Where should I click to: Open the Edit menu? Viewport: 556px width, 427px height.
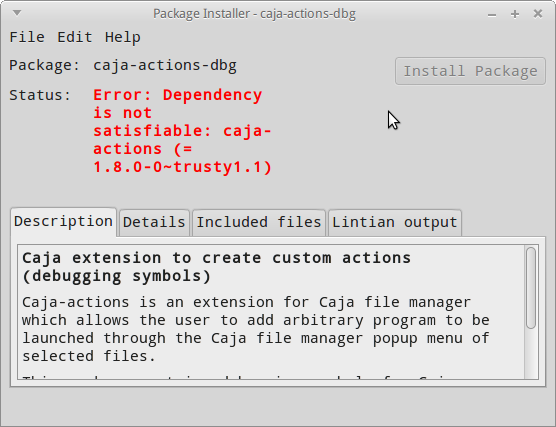point(75,37)
